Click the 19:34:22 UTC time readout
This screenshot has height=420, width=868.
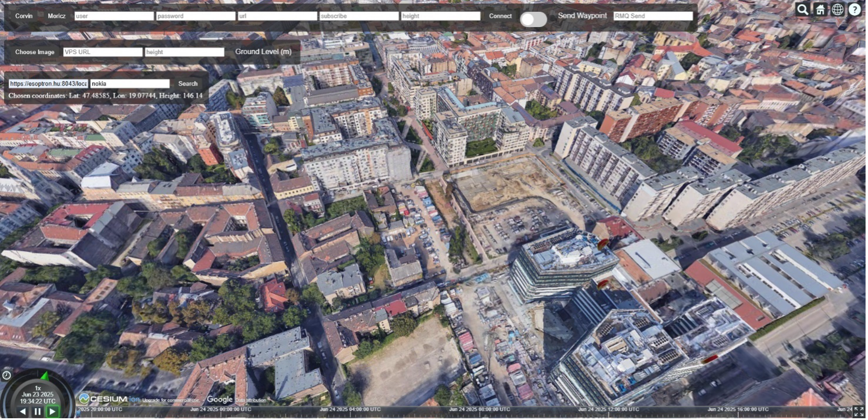tap(38, 401)
